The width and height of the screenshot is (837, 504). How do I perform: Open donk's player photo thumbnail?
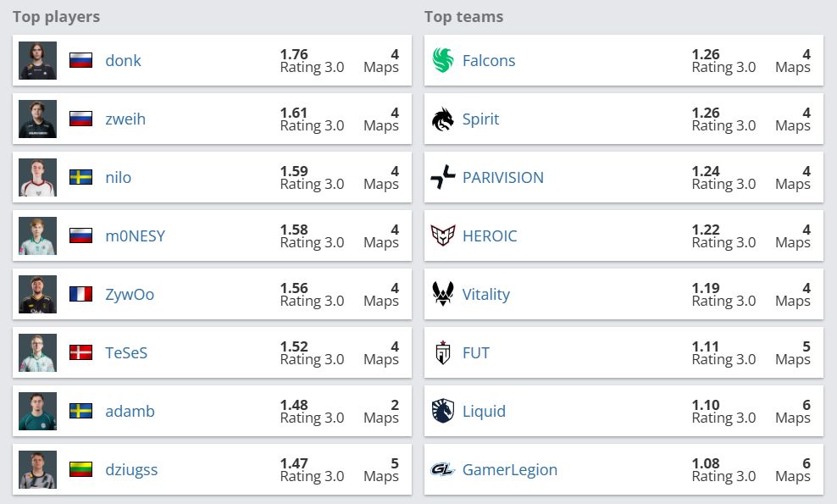(x=37, y=60)
